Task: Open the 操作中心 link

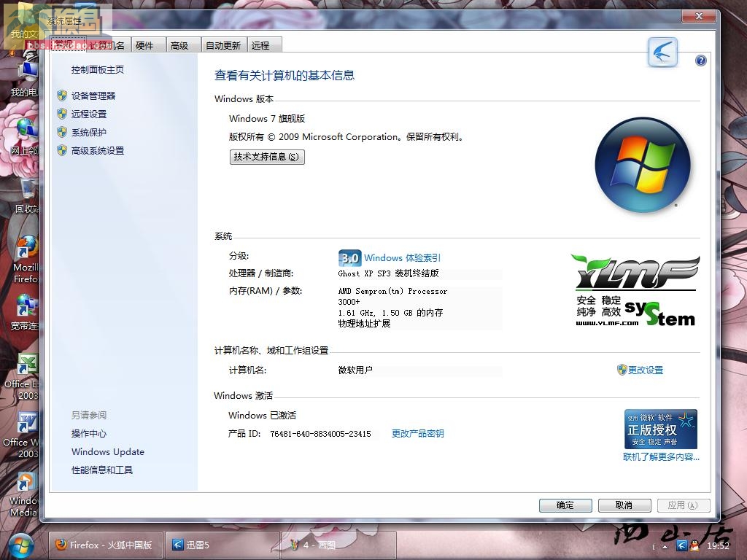Action: 89,433
